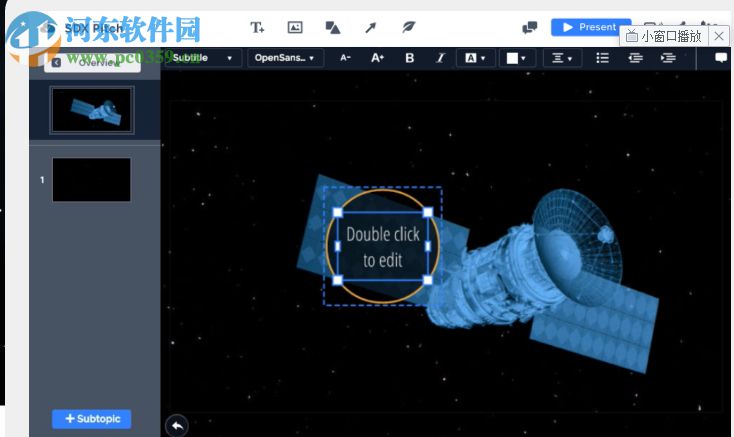This screenshot has width=734, height=437.
Task: Click the bottom-left text box resize handle
Action: (338, 280)
